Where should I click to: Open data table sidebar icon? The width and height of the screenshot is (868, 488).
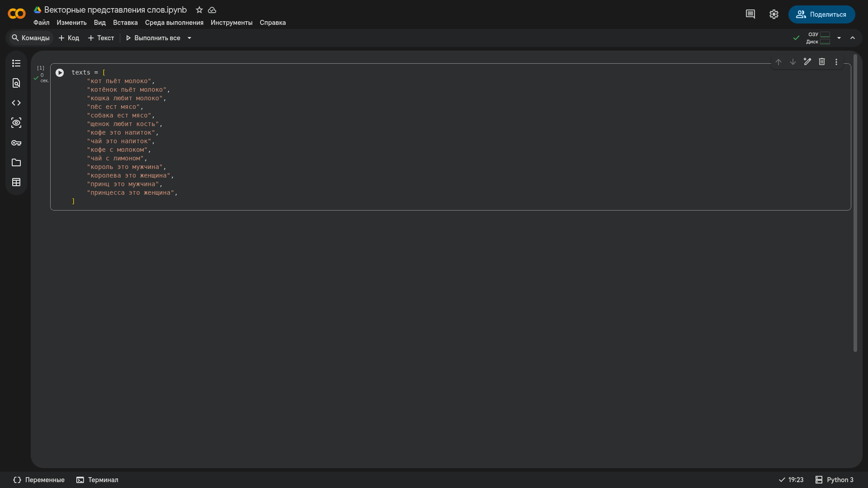coord(16,183)
